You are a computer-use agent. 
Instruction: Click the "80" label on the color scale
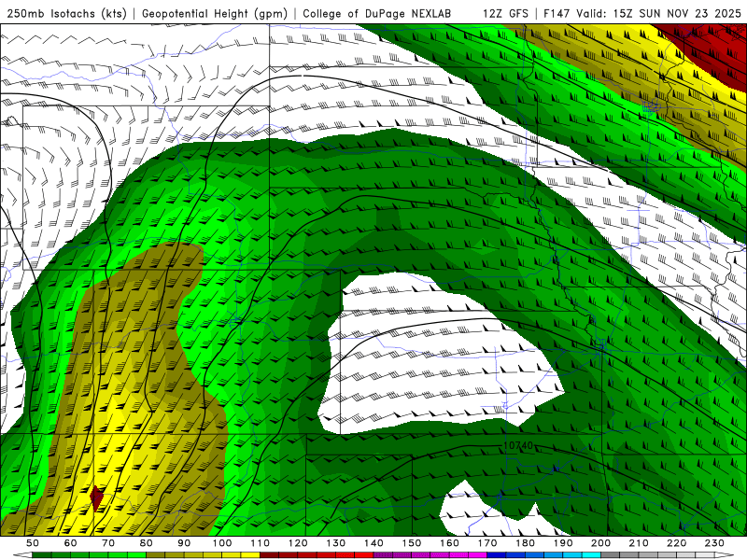[147, 543]
